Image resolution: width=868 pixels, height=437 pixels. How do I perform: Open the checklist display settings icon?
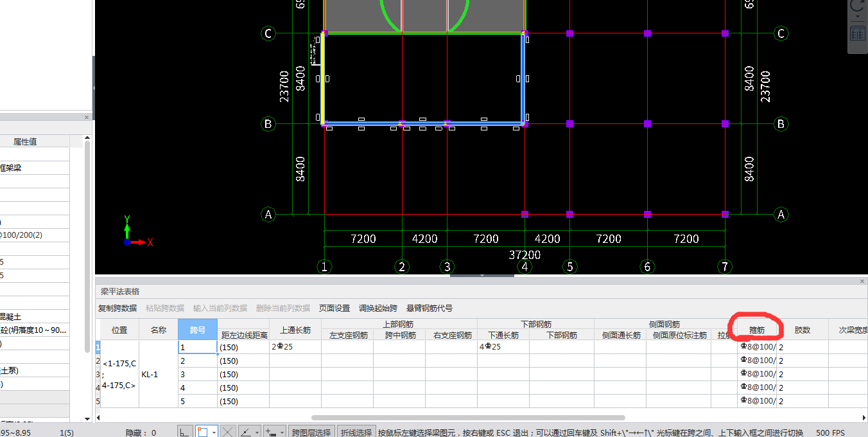[x=858, y=33]
